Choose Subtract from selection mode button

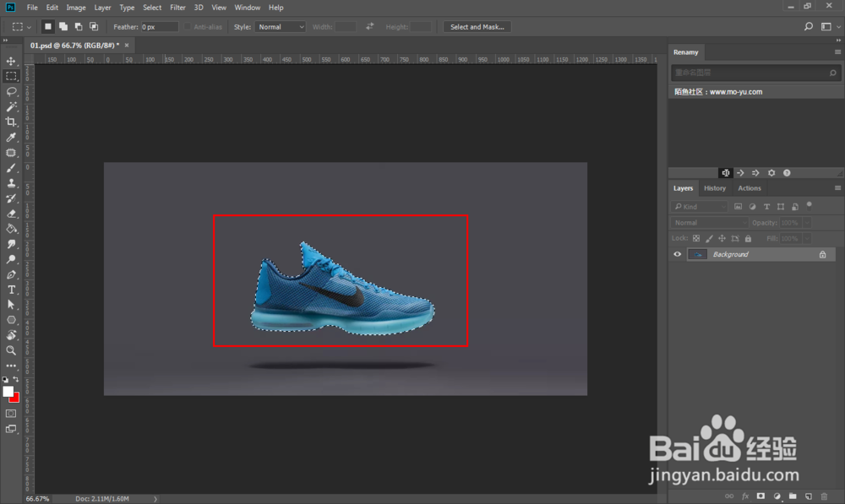(x=78, y=26)
